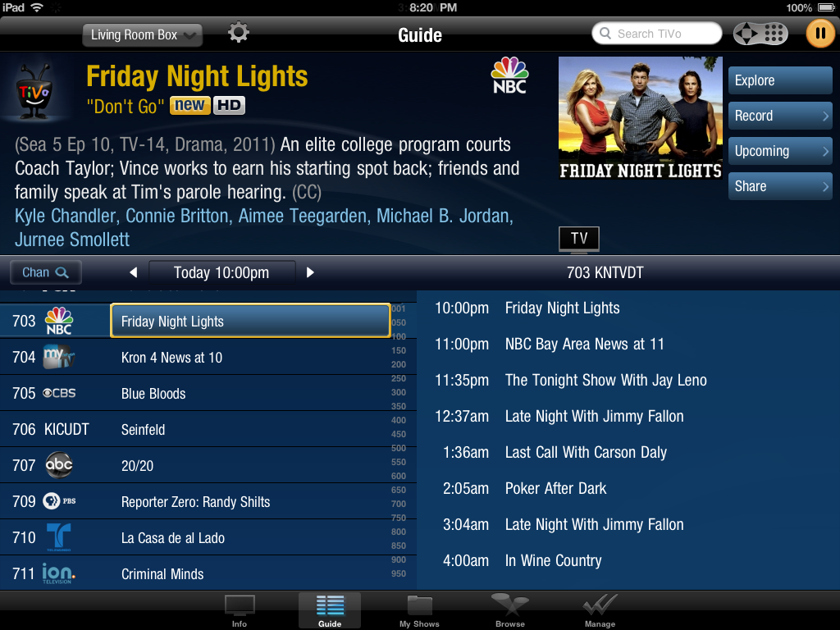Go to previous time slot arrow
840x630 pixels.
(x=134, y=272)
